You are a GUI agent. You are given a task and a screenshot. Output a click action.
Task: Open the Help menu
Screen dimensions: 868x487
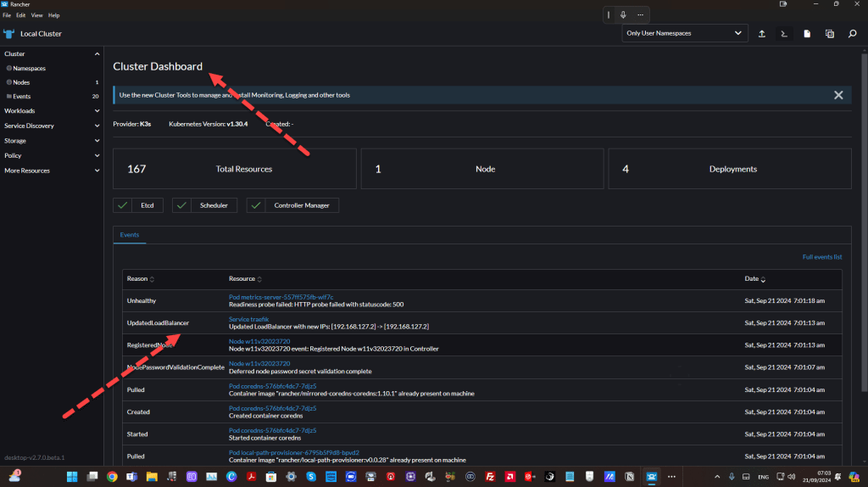tap(53, 15)
